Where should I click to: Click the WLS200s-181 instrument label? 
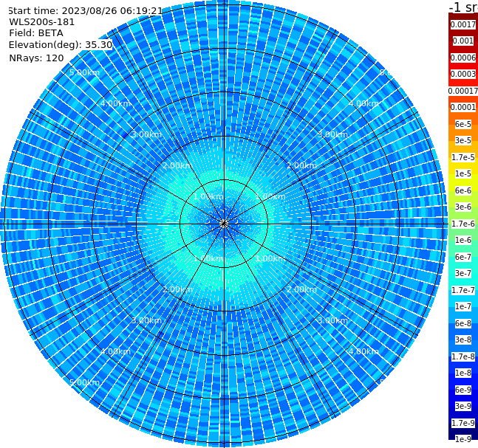pyautogui.click(x=42, y=22)
